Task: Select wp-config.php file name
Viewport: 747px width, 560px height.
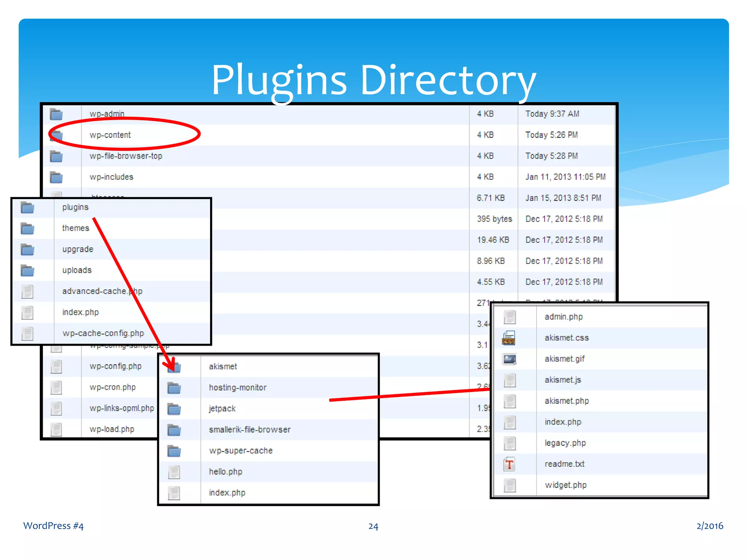Action: (x=115, y=366)
